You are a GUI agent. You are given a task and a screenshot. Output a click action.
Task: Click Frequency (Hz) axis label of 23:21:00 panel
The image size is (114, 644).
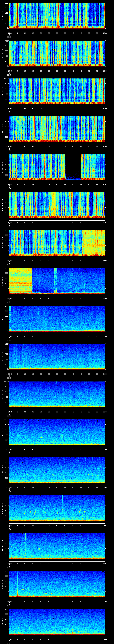[3, 281]
